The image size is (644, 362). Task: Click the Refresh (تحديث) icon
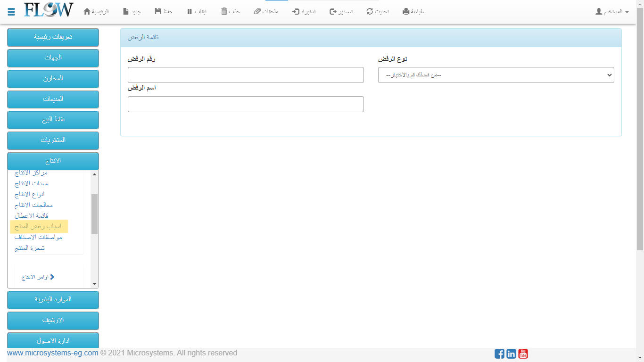point(370,11)
